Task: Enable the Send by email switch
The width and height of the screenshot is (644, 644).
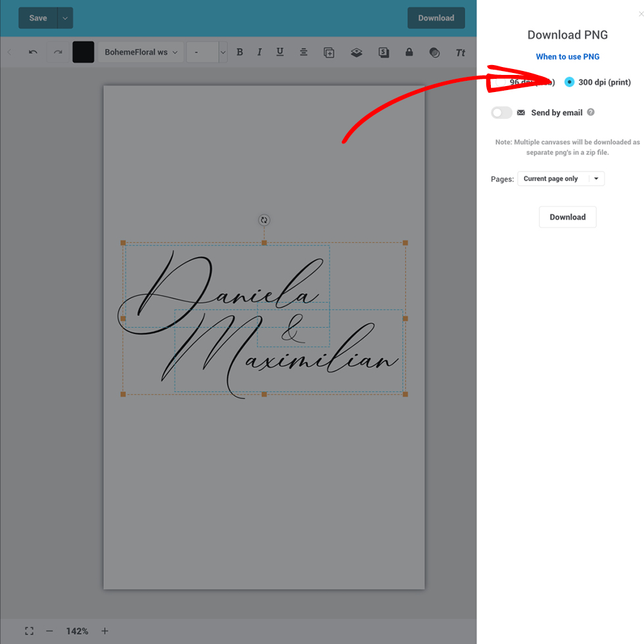Action: pyautogui.click(x=501, y=113)
